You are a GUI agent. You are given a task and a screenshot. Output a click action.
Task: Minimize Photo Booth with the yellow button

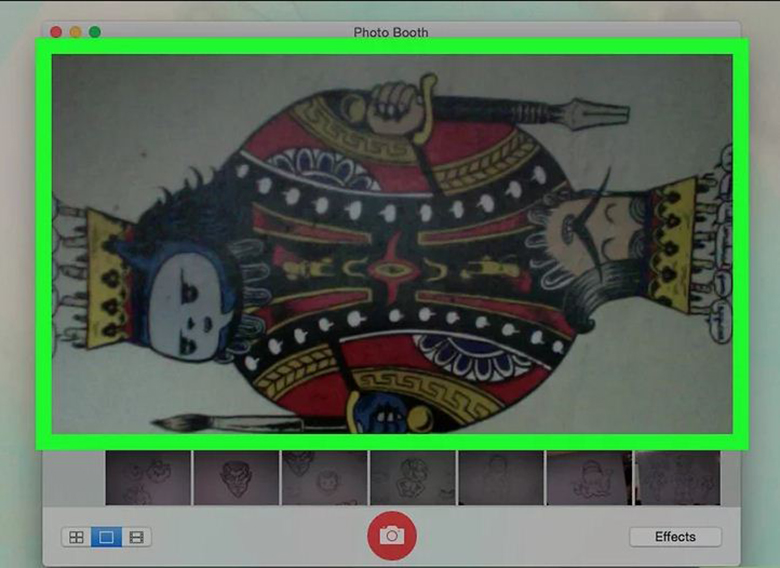tap(75, 32)
